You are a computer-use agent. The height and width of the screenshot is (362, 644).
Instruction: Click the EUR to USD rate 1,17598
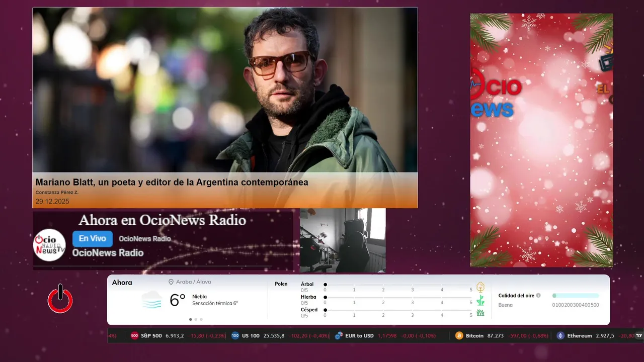click(387, 336)
